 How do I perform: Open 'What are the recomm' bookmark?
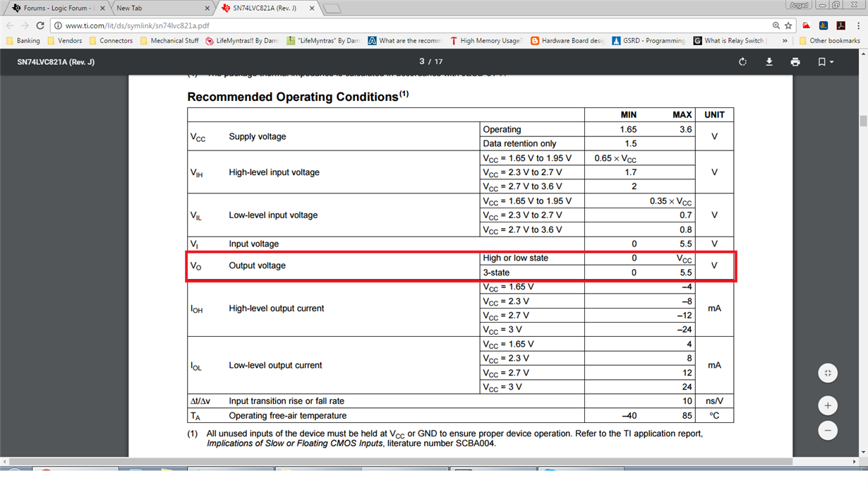[404, 41]
